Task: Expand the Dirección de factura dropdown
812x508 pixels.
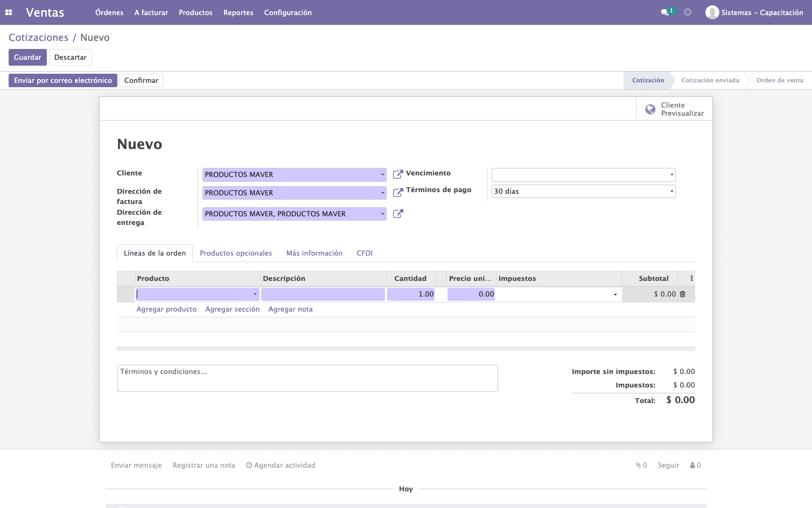Action: pos(383,193)
